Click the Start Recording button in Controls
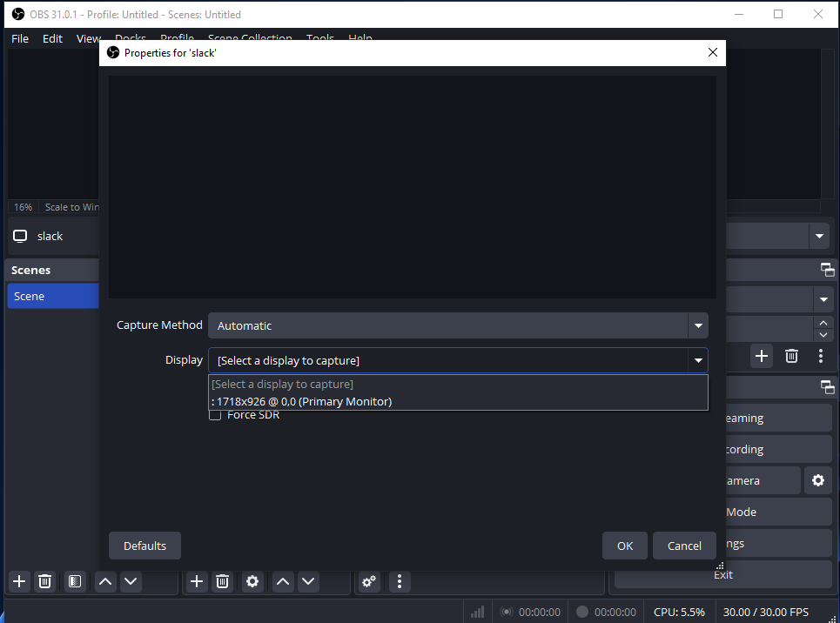840x623 pixels. 778,449
